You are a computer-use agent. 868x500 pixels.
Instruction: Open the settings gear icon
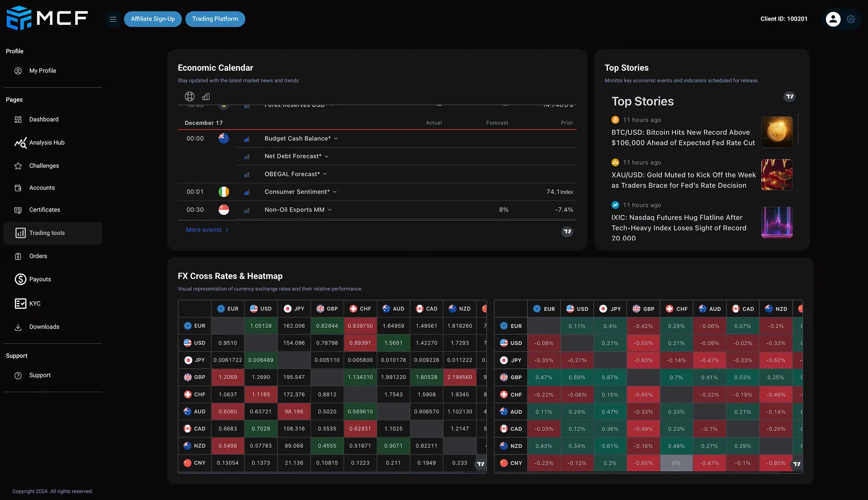pyautogui.click(x=851, y=19)
